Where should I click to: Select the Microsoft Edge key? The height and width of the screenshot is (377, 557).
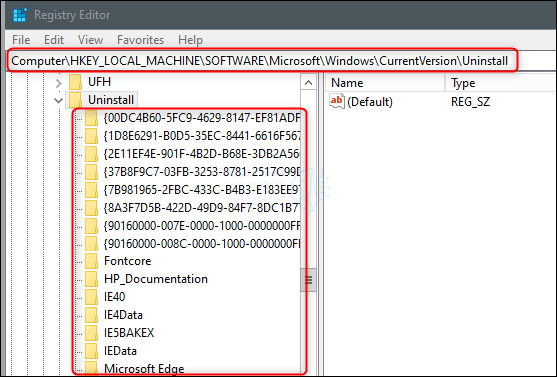[x=144, y=368]
